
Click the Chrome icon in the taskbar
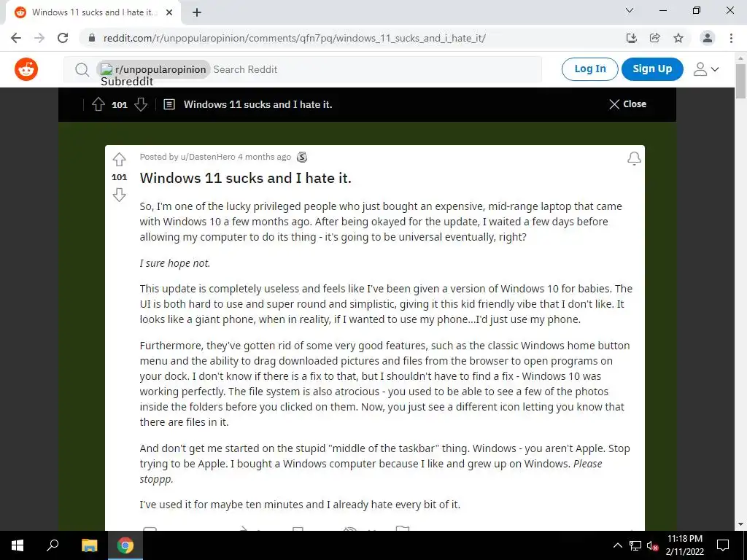coord(125,545)
